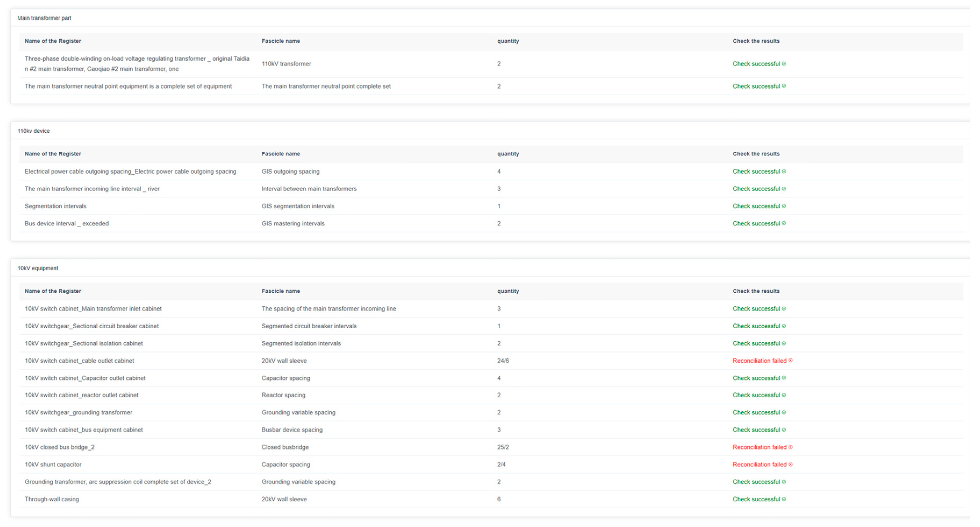The height and width of the screenshot is (527, 980).
Task: Click success icon for Through-wall casing row
Action: 784,499
